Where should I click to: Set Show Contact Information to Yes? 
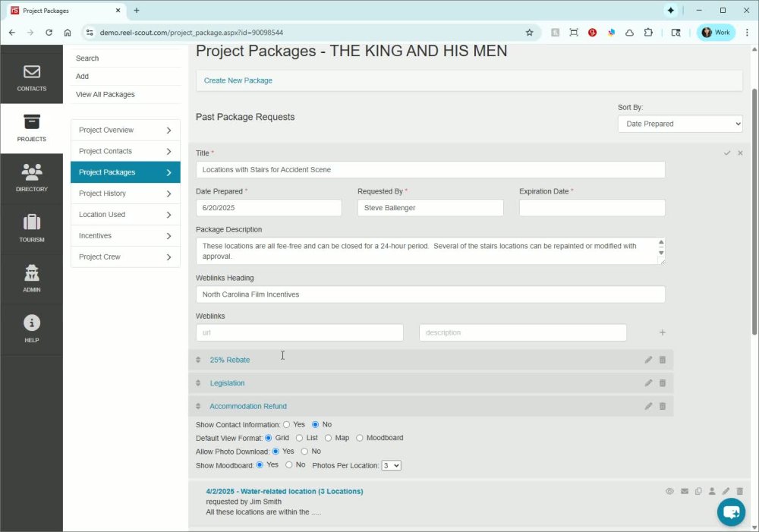click(287, 424)
